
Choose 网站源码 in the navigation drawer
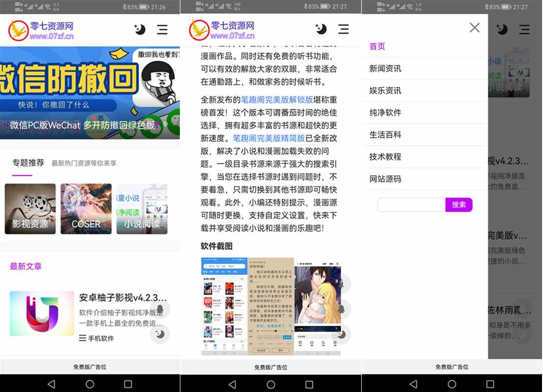click(x=385, y=179)
